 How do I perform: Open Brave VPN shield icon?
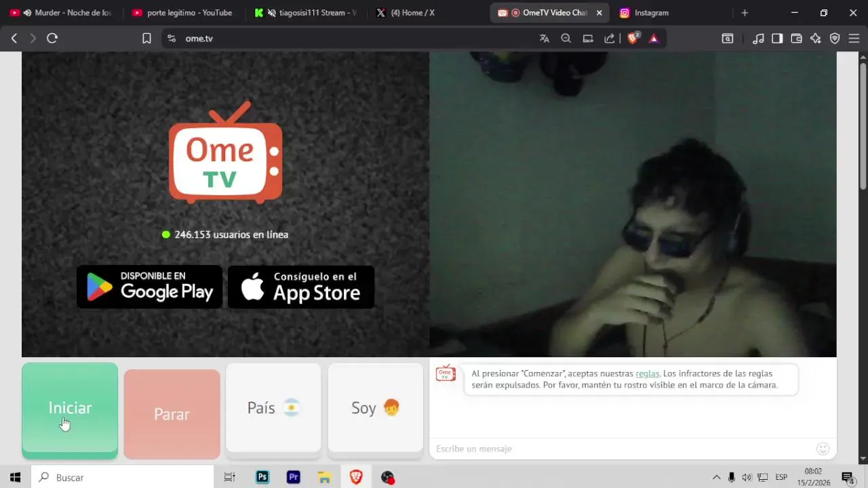click(x=835, y=39)
